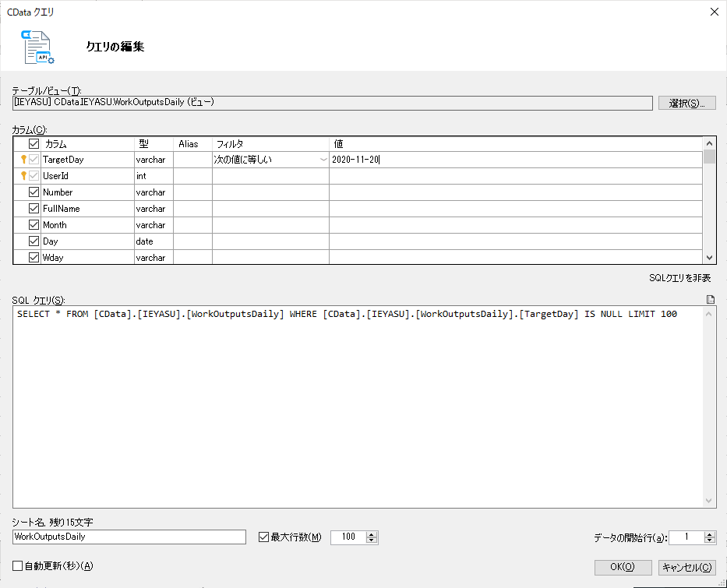
Task: Click the column list scroll-up arrow
Action: pyautogui.click(x=709, y=143)
